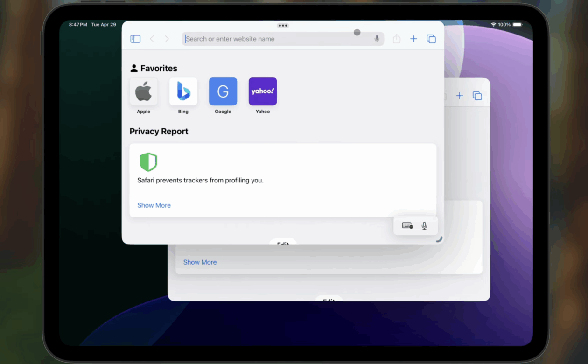Click 'Safari prevents trackers from profiling you.'
Screen dimensions: 588x364
point(200,180)
